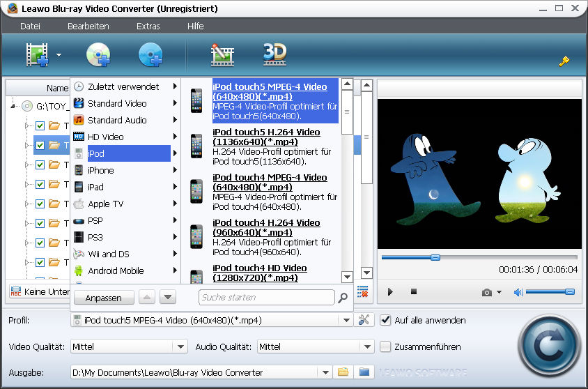
Task: Open Audio Qualität dropdown
Action: point(367,346)
